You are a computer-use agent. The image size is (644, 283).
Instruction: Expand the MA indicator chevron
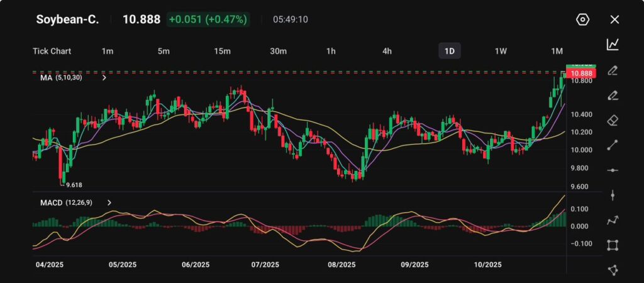click(104, 78)
